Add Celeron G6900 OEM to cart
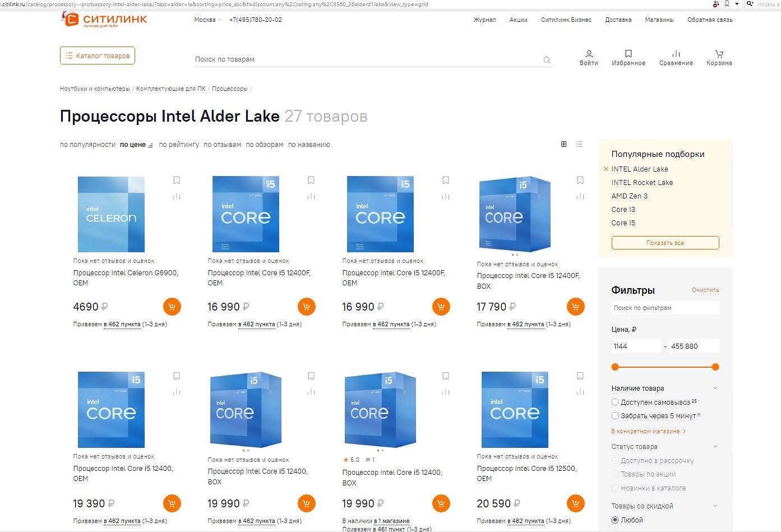The height and width of the screenshot is (532, 781). coord(172,307)
